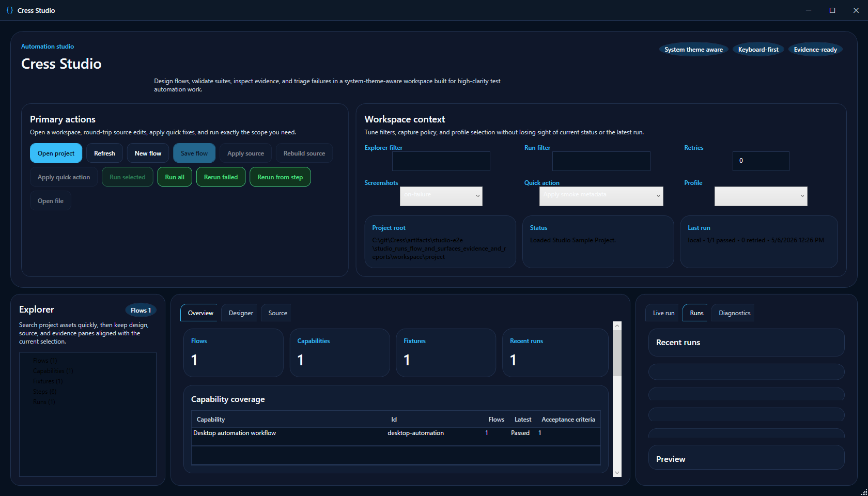The height and width of the screenshot is (496, 868).
Task: Click the Flows 1 badge in Explorer header
Action: [x=141, y=311]
